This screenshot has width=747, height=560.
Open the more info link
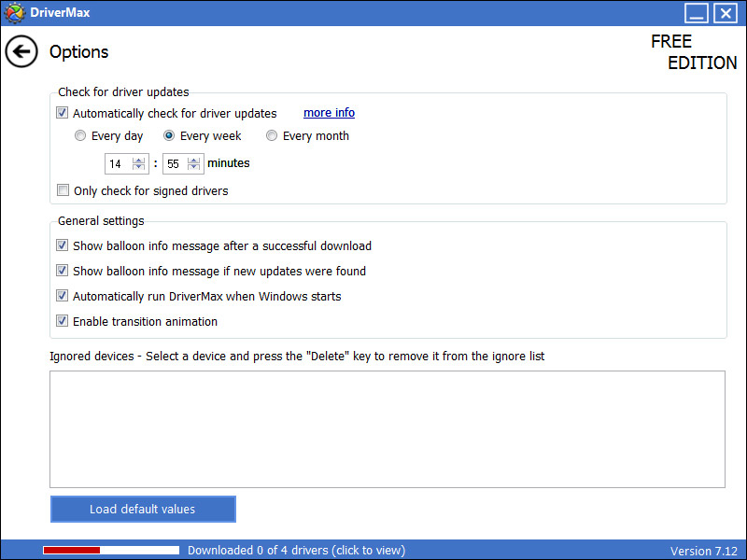pos(329,113)
